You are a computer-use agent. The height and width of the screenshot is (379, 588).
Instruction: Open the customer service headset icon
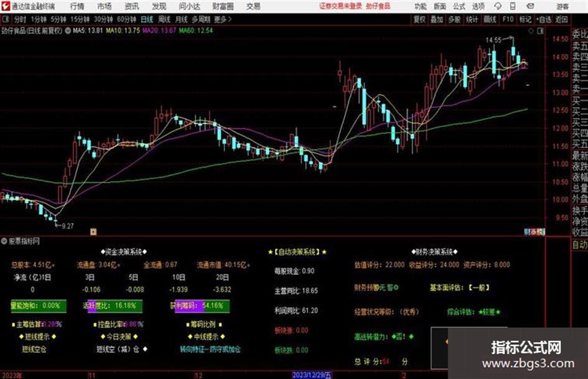[498, 6]
